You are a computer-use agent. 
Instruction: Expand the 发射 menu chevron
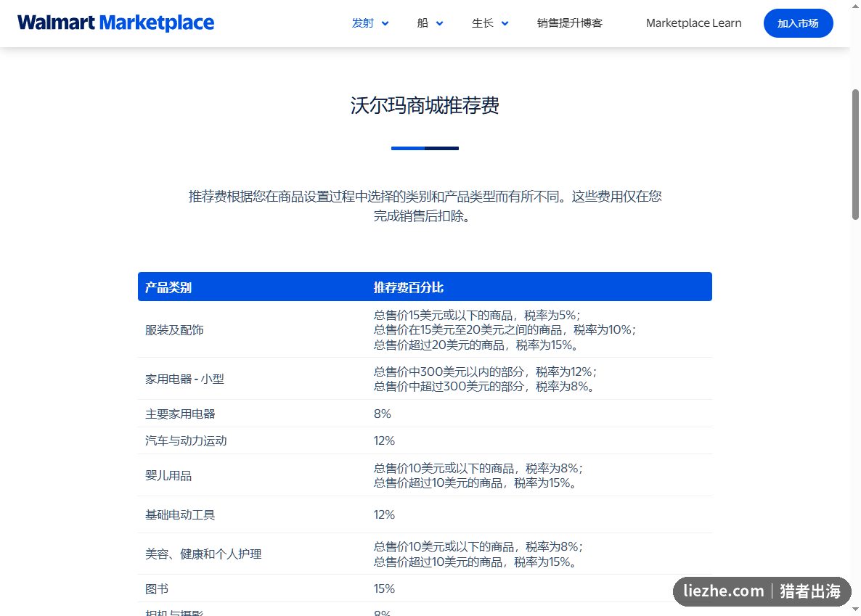[385, 24]
